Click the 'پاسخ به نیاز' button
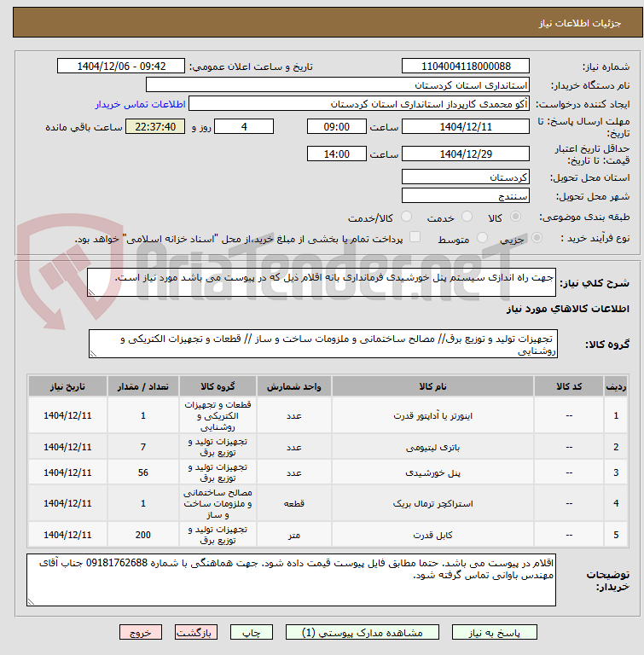This screenshot has height=655, width=644. [x=495, y=633]
